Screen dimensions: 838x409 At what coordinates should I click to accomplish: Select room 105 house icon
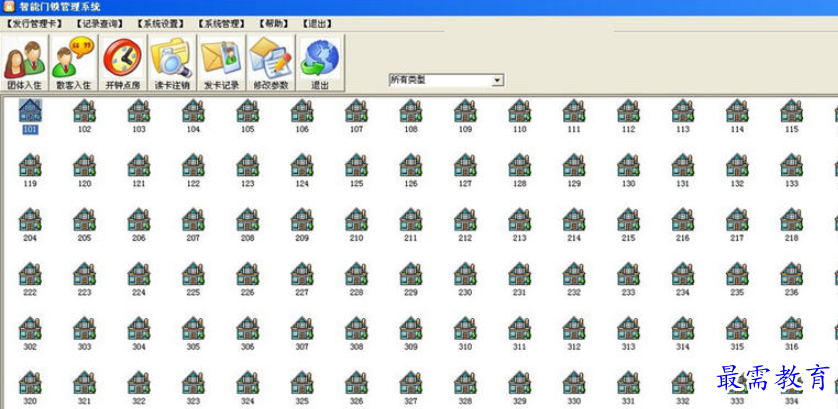pos(247,111)
